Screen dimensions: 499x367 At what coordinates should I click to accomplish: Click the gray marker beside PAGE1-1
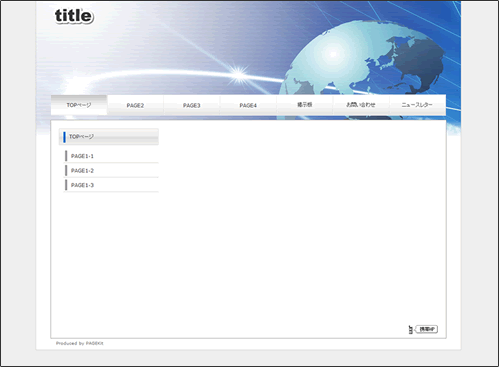coord(66,156)
